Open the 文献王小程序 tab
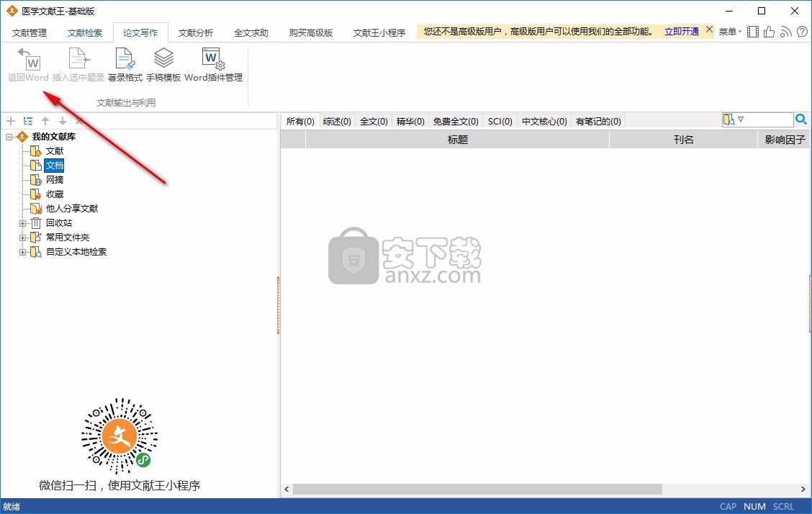812x514 pixels. 379,32
